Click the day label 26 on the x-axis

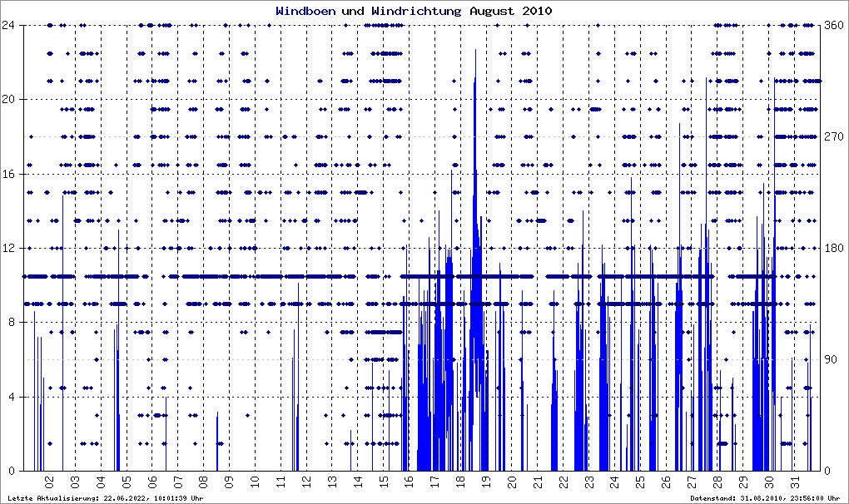667,482
